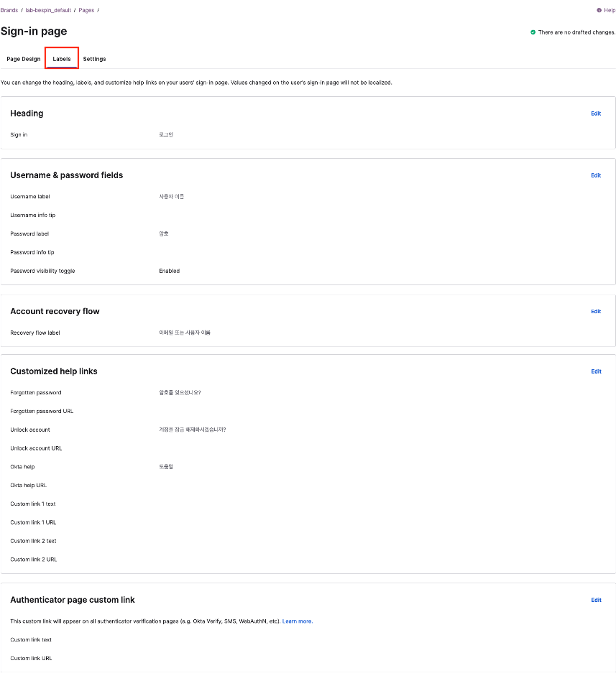
Task: Edit Authenticator page custom link section
Action: (596, 600)
